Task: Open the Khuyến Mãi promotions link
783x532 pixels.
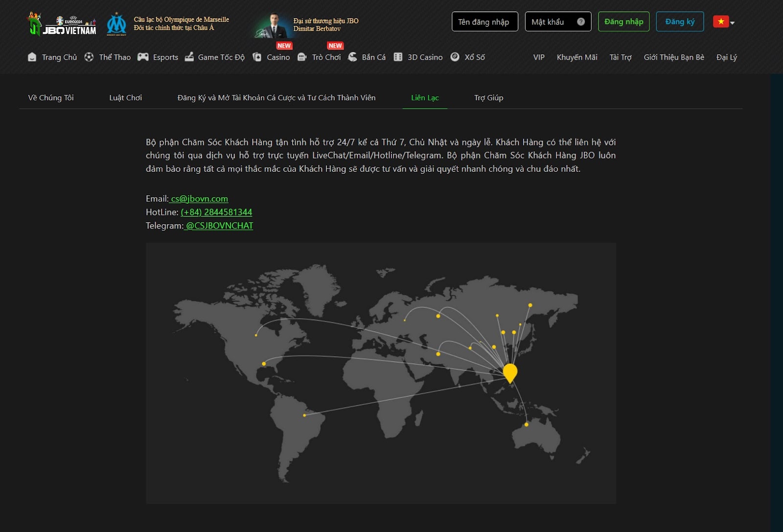Action: pyautogui.click(x=577, y=57)
